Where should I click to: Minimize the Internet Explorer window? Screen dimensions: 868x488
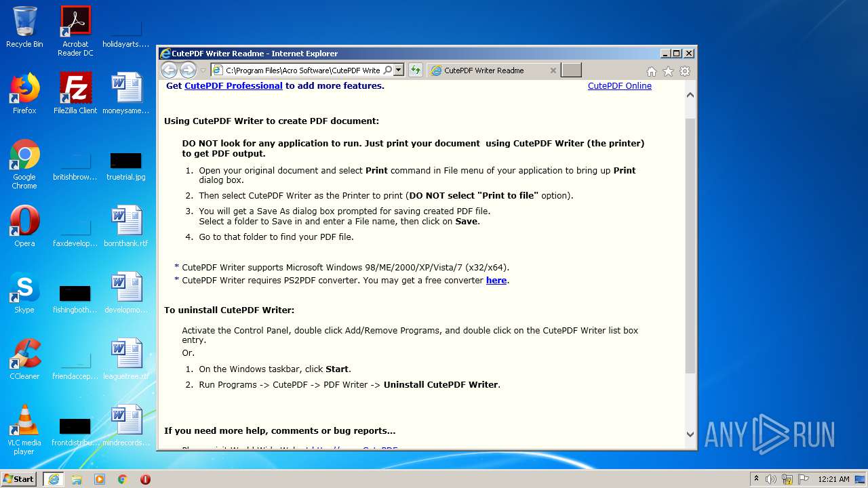[x=665, y=53]
